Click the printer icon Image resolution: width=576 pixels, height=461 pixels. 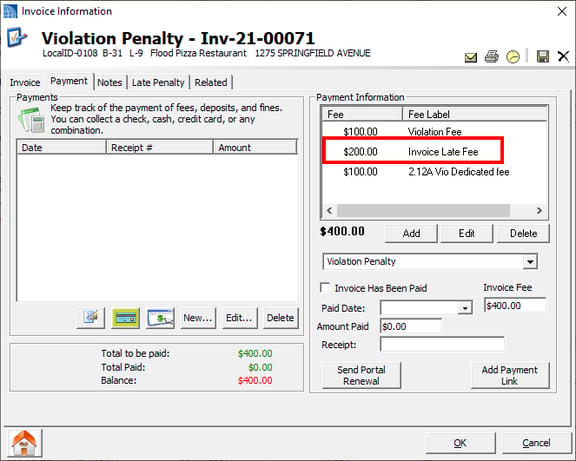pos(492,57)
